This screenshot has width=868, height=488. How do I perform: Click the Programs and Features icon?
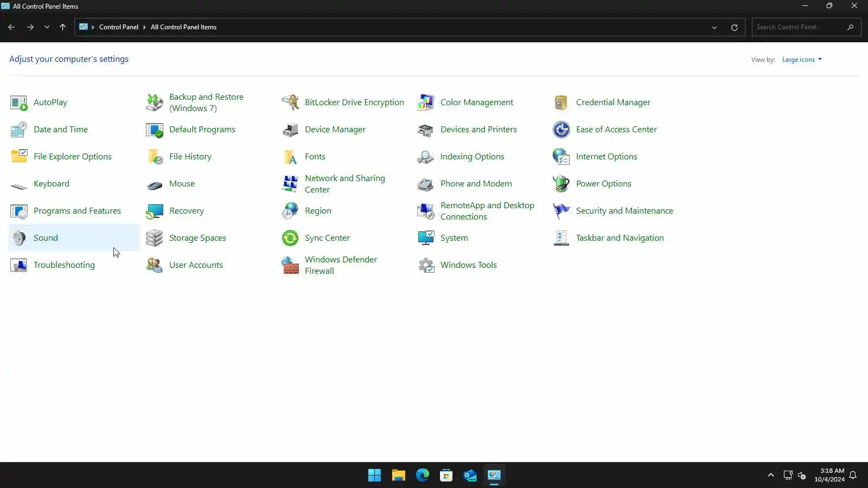click(x=19, y=211)
